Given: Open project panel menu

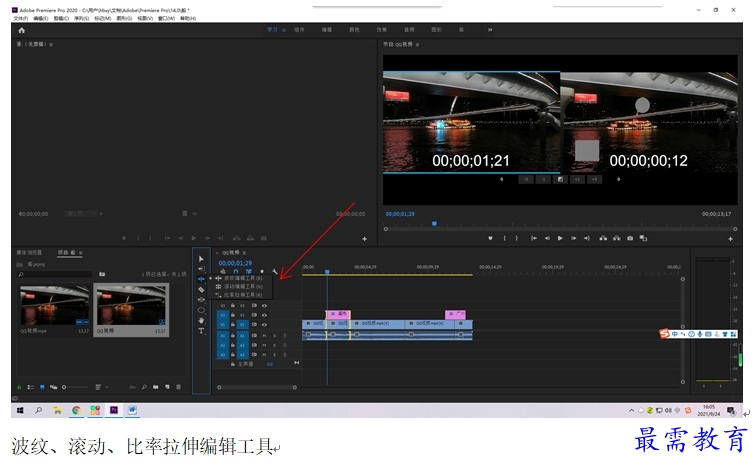Looking at the screenshot, I should click(x=81, y=253).
